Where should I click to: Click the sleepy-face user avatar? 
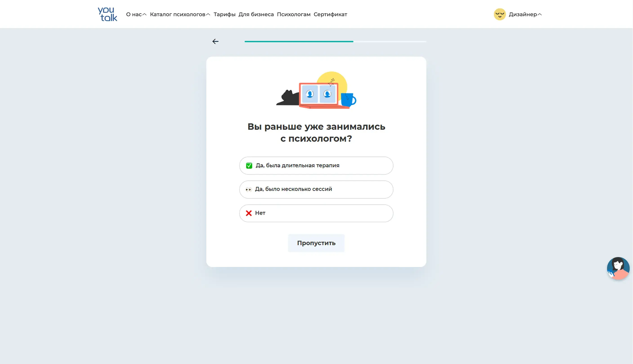(x=499, y=15)
